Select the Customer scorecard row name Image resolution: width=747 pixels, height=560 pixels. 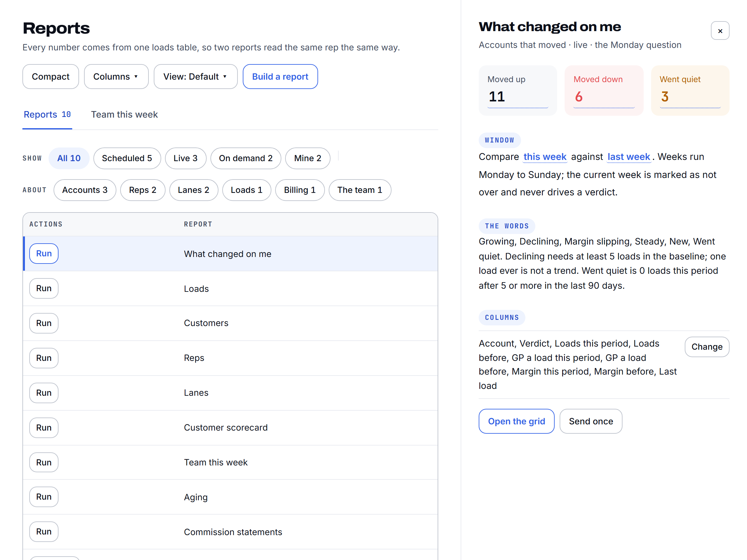tap(226, 428)
